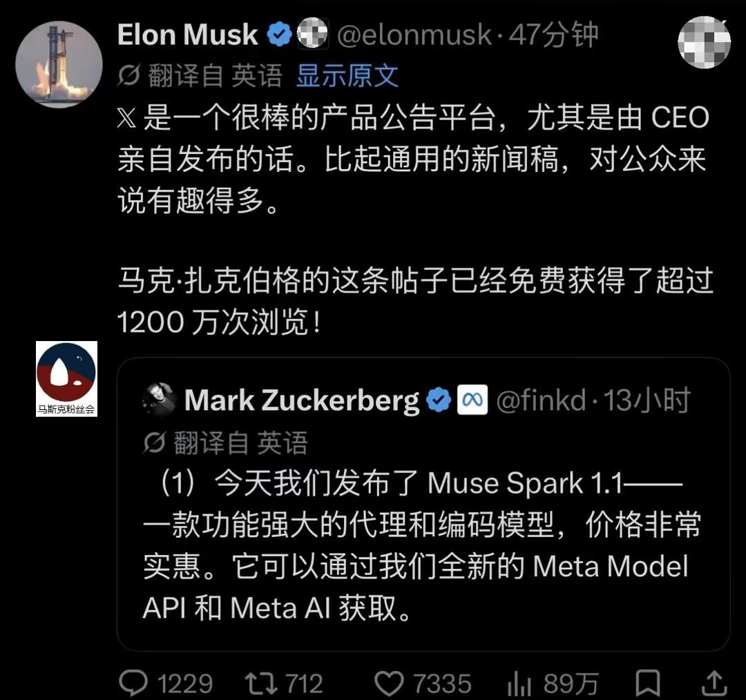
Task: Open Mark Zuckerberg's small profile avatar
Action: (159, 398)
